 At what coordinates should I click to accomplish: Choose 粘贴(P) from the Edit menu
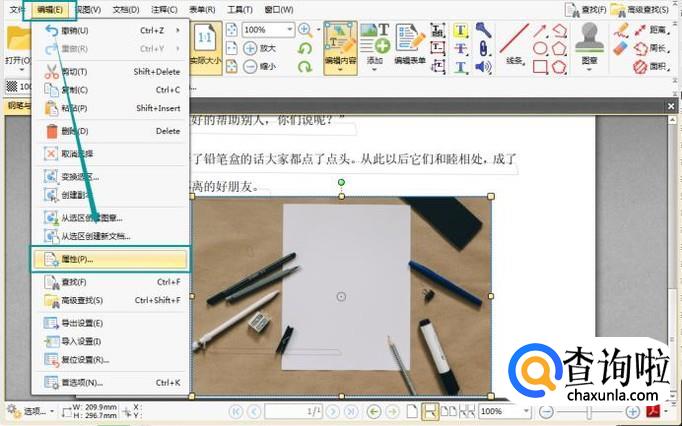tap(111, 108)
